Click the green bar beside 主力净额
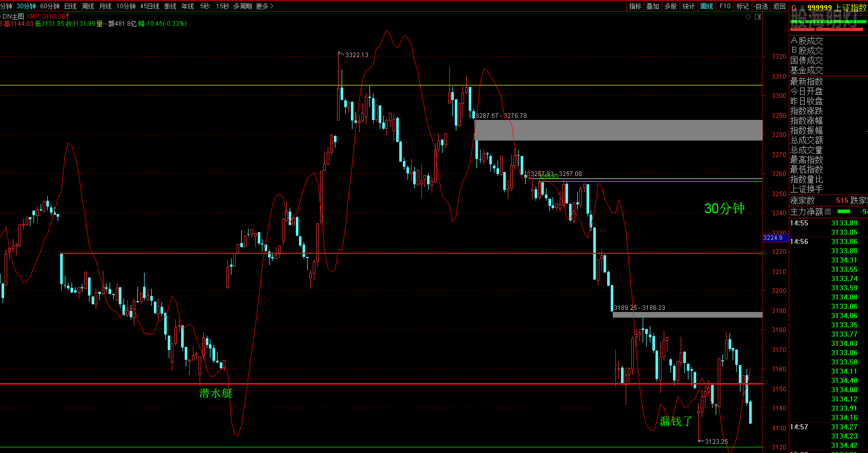The height and width of the screenshot is (453, 868). pos(844,212)
